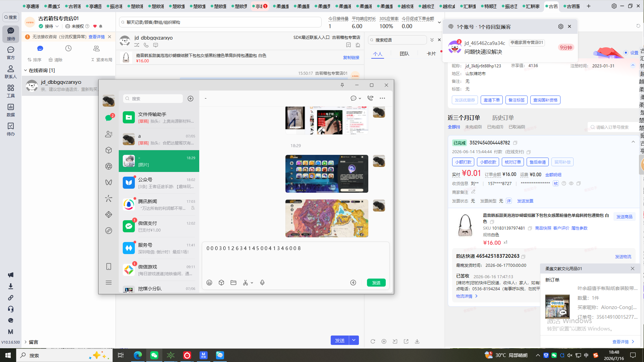Viewport: 644px width, 362px height.
Task: Open WeChat file folder icon in input toolbar
Action: pos(233,283)
